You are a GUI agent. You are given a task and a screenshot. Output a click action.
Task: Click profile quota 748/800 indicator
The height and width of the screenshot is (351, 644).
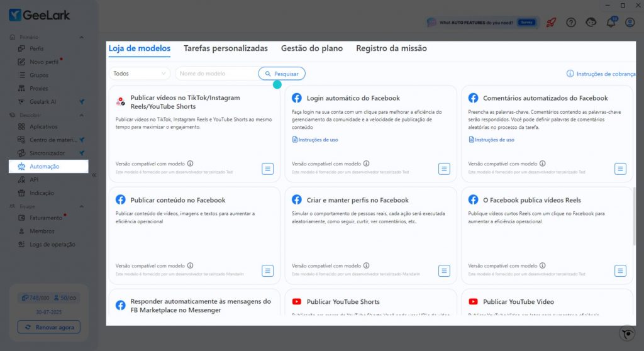(x=35, y=298)
